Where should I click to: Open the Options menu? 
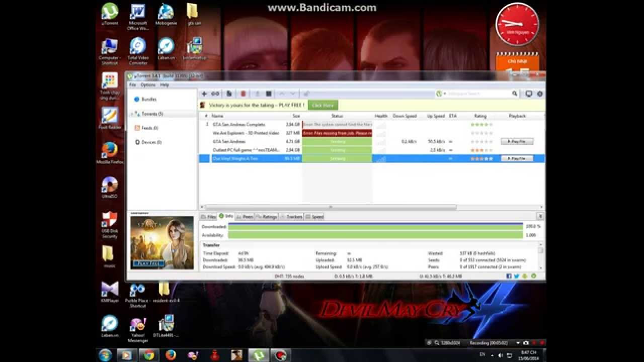click(x=148, y=85)
